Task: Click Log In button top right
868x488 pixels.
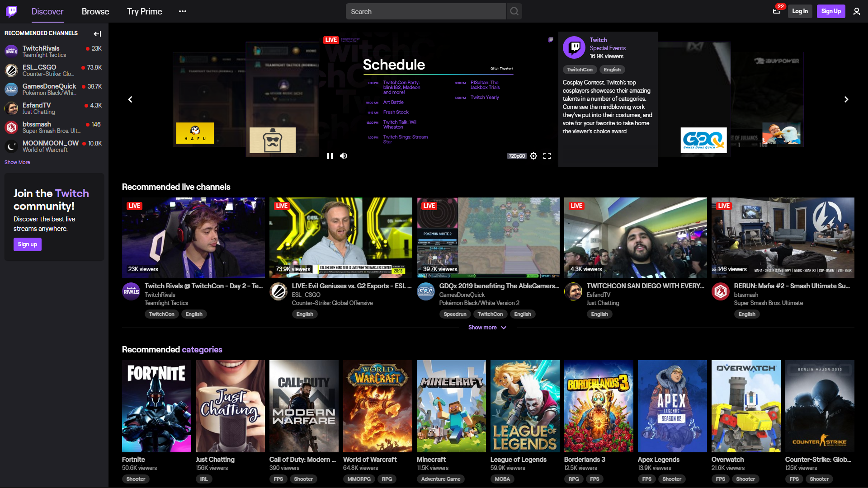Action: click(x=800, y=11)
